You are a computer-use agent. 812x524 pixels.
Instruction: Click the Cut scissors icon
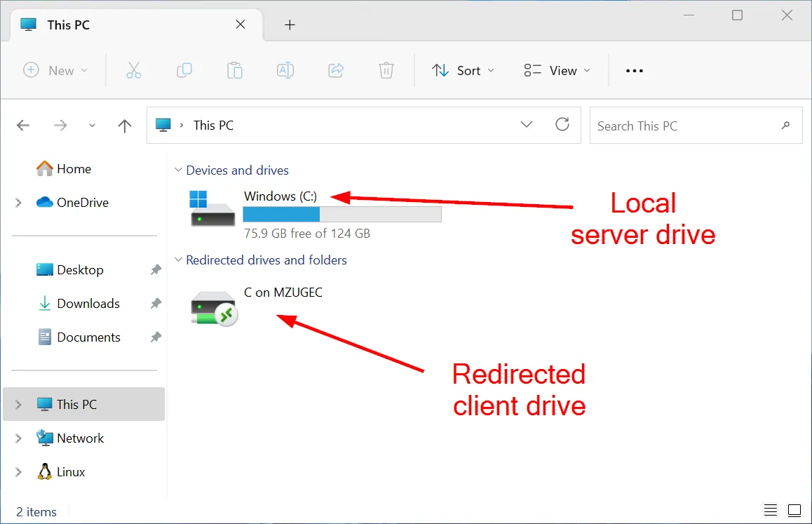tap(133, 70)
